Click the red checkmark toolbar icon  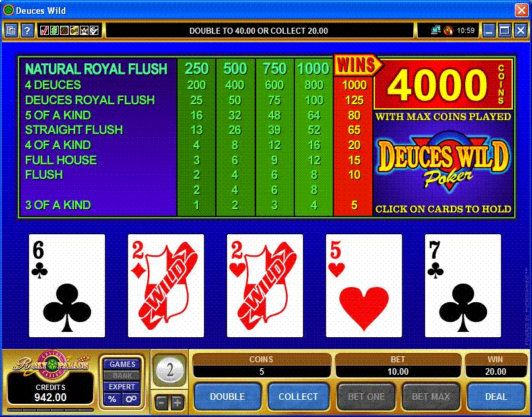(44, 30)
